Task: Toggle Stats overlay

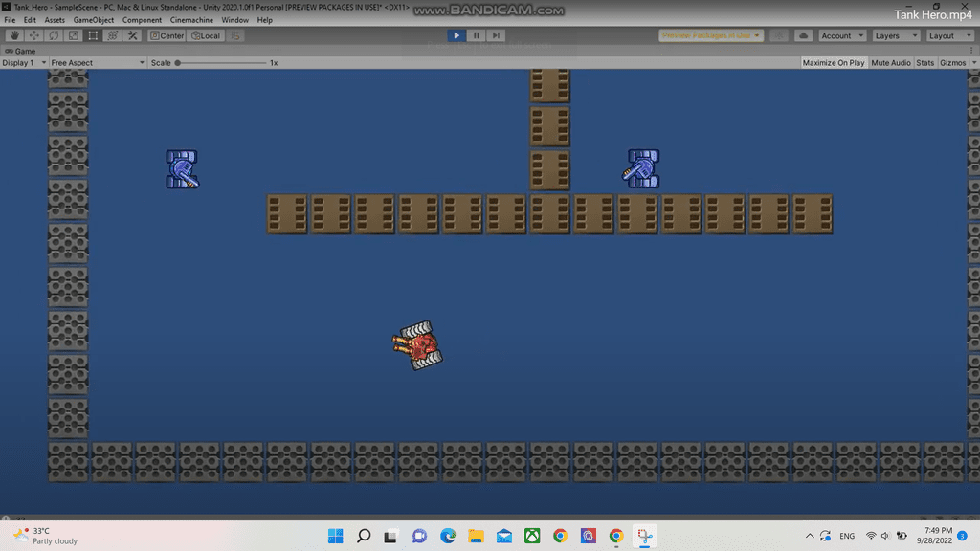Action: (x=924, y=62)
